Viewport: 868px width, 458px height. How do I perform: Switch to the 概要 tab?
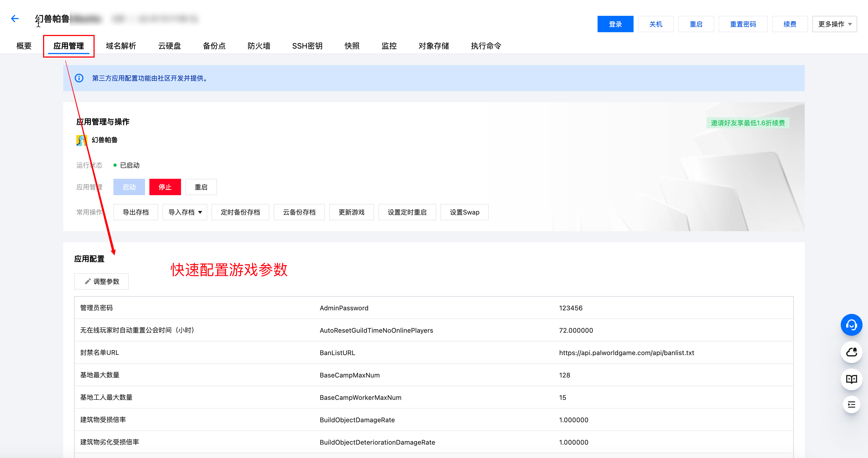click(24, 46)
